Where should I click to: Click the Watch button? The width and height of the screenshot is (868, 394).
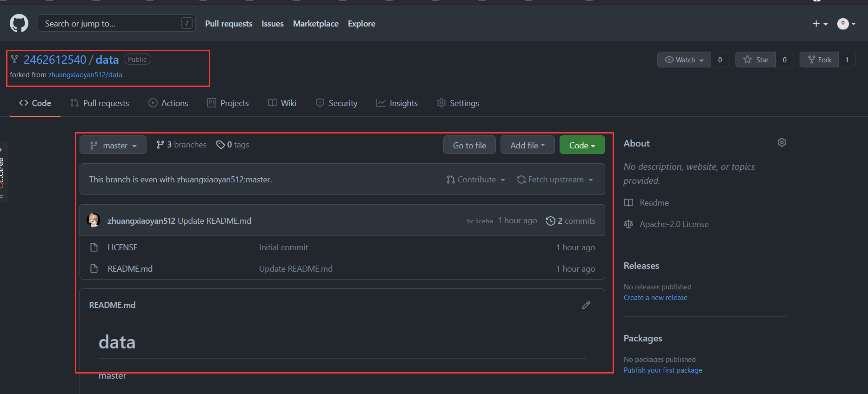pos(684,60)
